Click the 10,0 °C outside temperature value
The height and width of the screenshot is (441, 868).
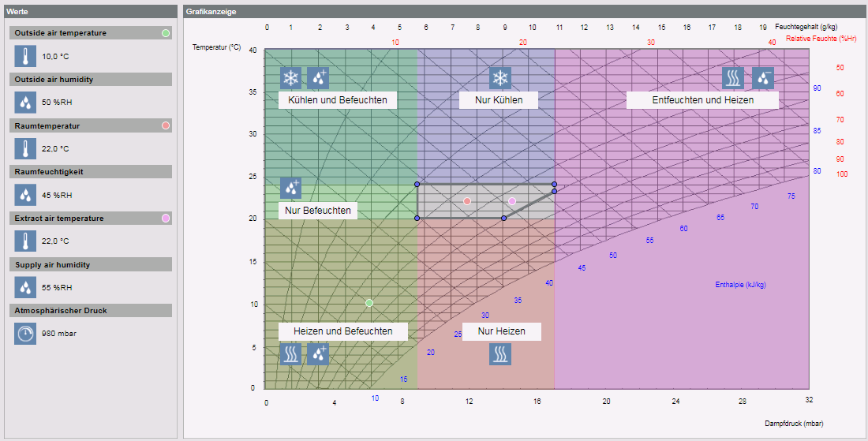55,57
